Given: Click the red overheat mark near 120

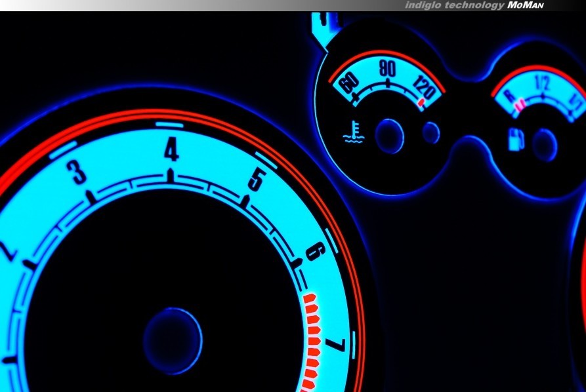Looking at the screenshot, I should 421,102.
